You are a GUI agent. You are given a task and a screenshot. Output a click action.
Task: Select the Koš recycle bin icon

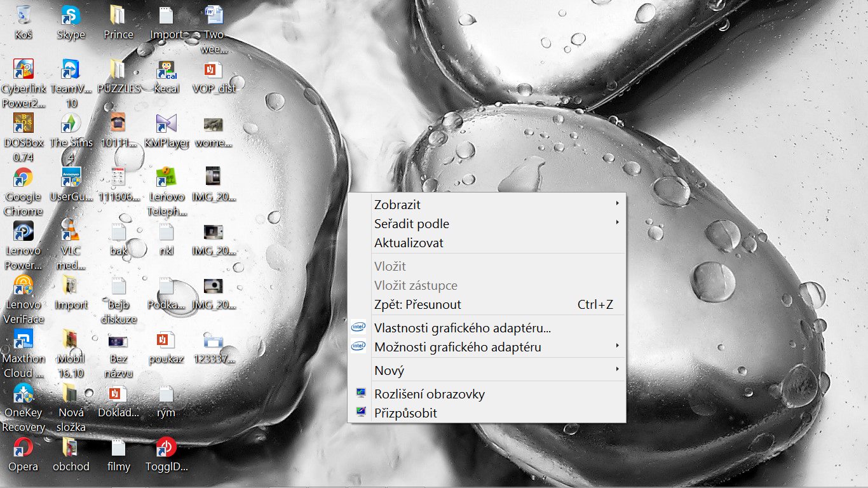24,15
